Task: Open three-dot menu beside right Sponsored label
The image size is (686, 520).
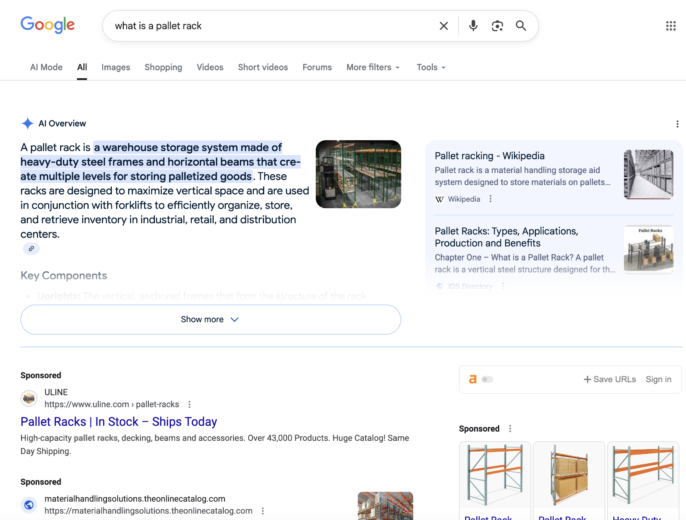Action: [x=510, y=429]
